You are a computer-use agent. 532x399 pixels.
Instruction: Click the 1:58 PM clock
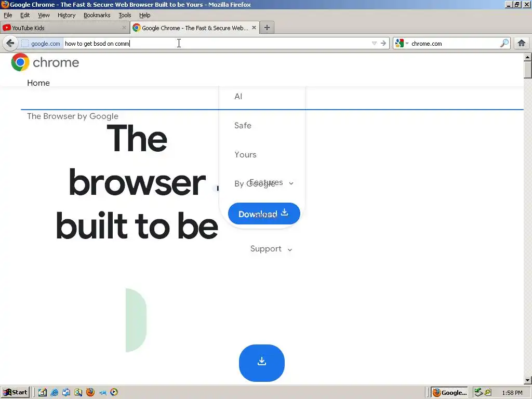click(x=512, y=393)
